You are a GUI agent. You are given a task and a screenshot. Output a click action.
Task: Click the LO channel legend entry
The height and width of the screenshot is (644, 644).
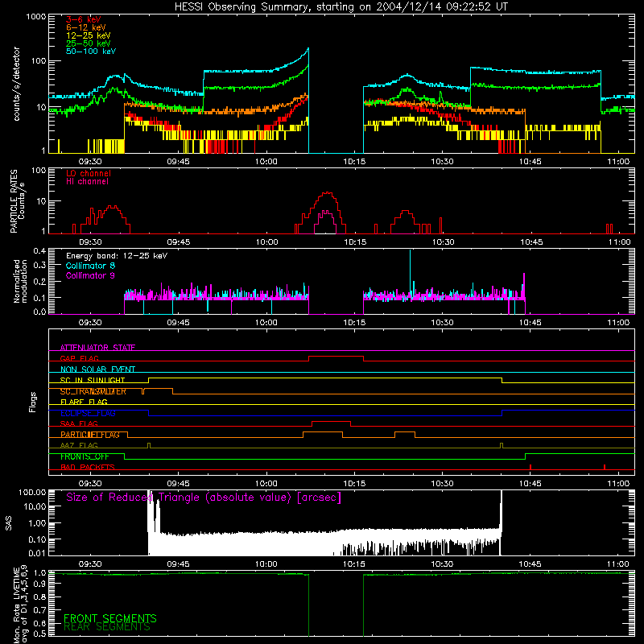pos(89,173)
